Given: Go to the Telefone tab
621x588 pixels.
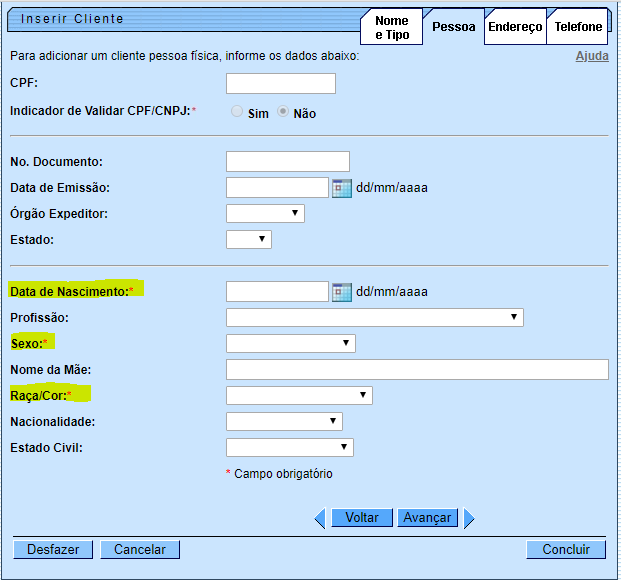Looking at the screenshot, I should tap(578, 27).
